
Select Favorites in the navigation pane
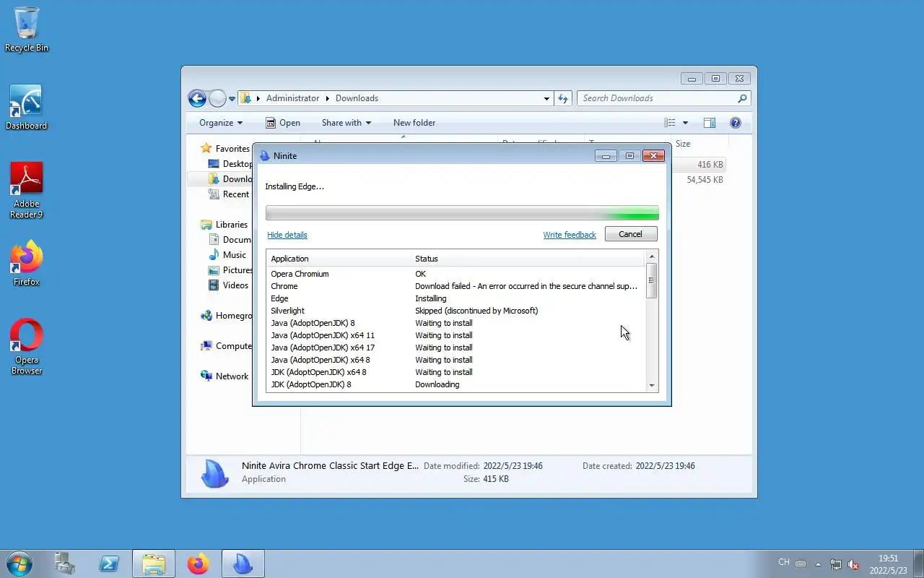coord(225,148)
